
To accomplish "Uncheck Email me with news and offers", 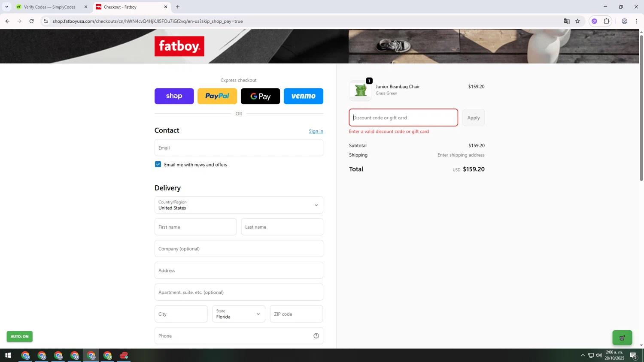I will pyautogui.click(x=158, y=164).
